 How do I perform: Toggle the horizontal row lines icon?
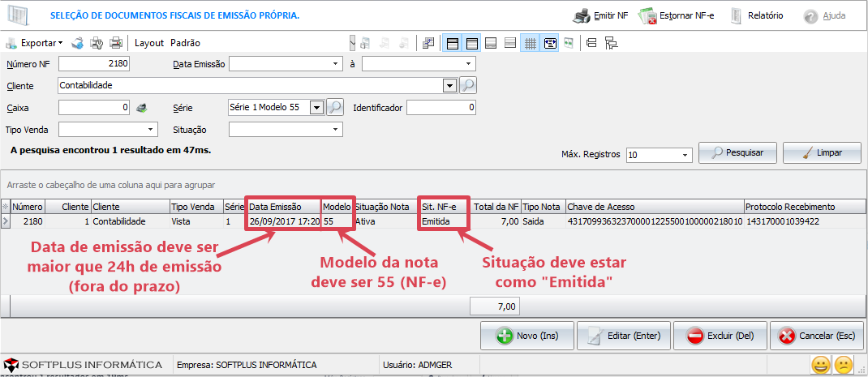click(510, 43)
